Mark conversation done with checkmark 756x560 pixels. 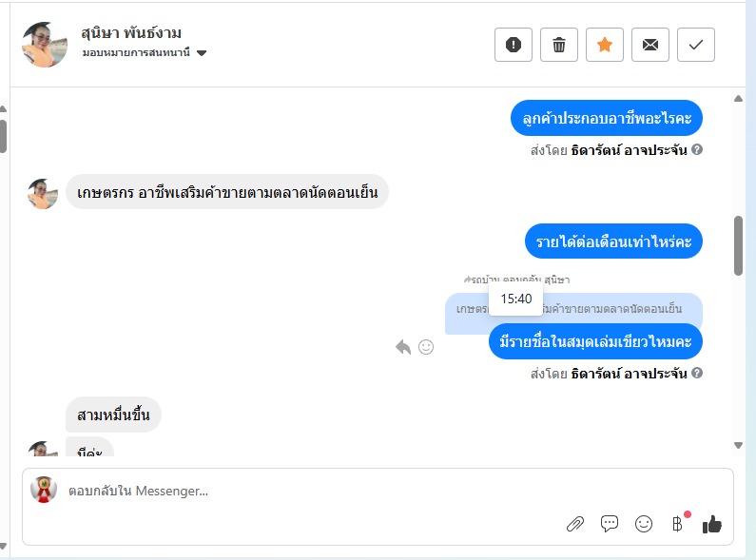click(696, 45)
